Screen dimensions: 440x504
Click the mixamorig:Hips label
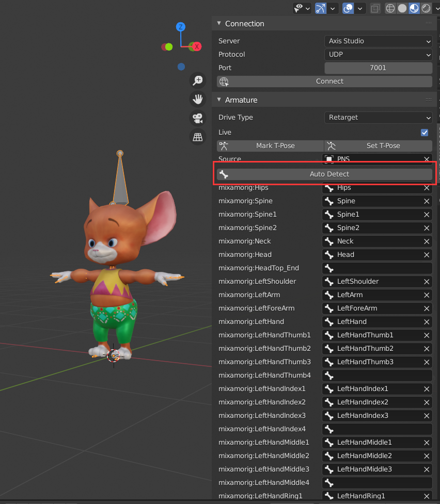[x=243, y=188]
